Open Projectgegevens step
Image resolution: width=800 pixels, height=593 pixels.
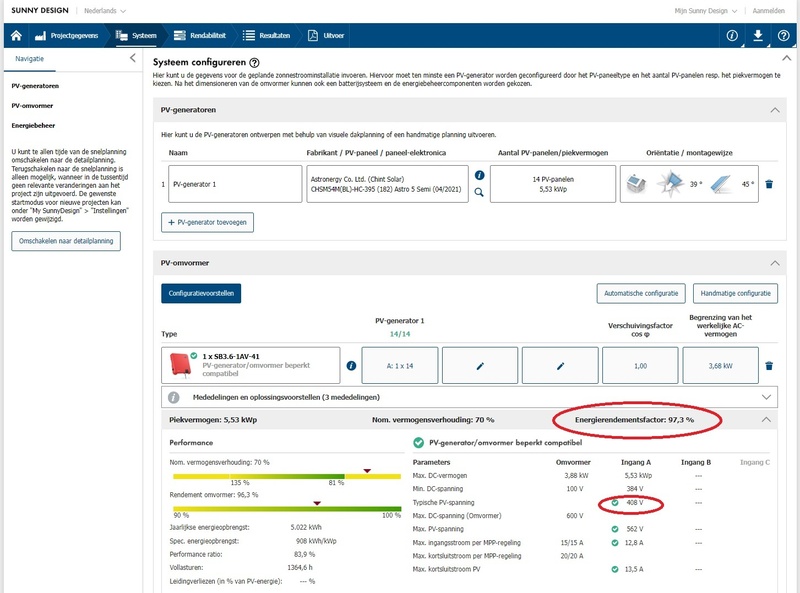[x=66, y=35]
